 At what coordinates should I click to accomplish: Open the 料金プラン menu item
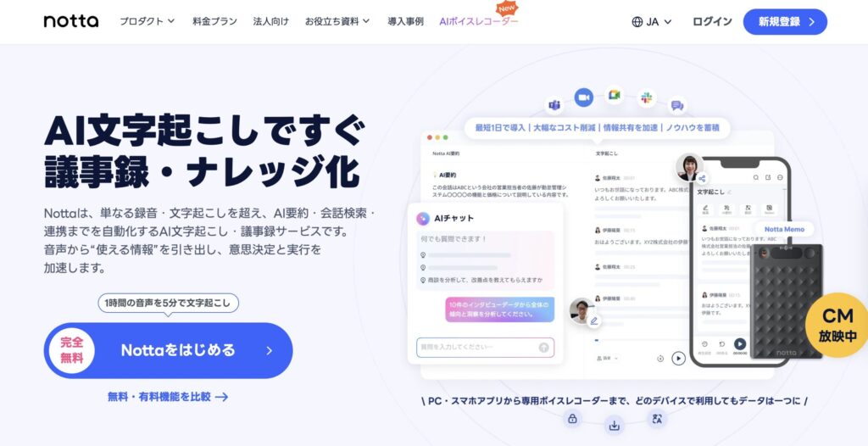coord(214,21)
